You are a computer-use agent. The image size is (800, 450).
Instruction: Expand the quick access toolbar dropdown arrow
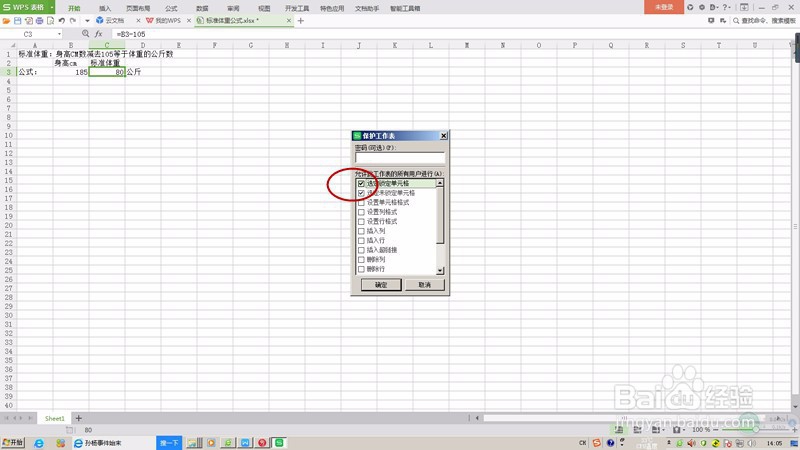click(x=87, y=21)
